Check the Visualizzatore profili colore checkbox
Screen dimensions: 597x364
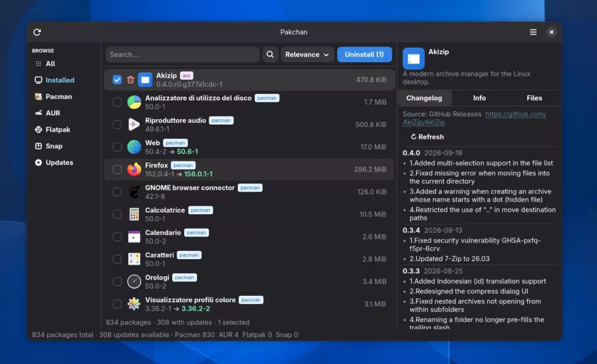(x=117, y=304)
